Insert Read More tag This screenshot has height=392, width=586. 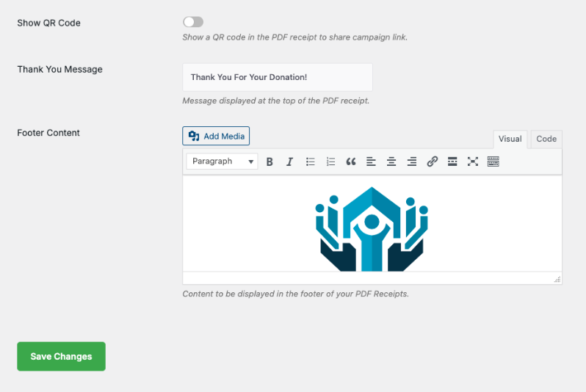[452, 161]
